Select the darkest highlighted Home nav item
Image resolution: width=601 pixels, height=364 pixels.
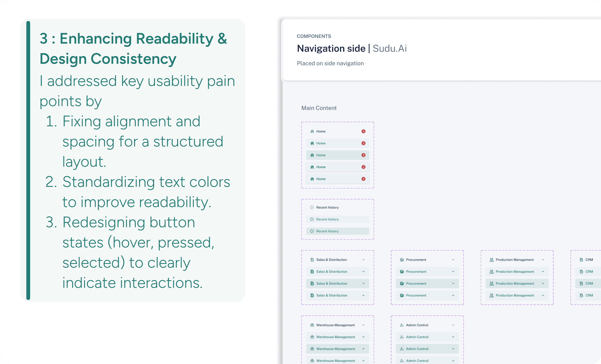(337, 155)
